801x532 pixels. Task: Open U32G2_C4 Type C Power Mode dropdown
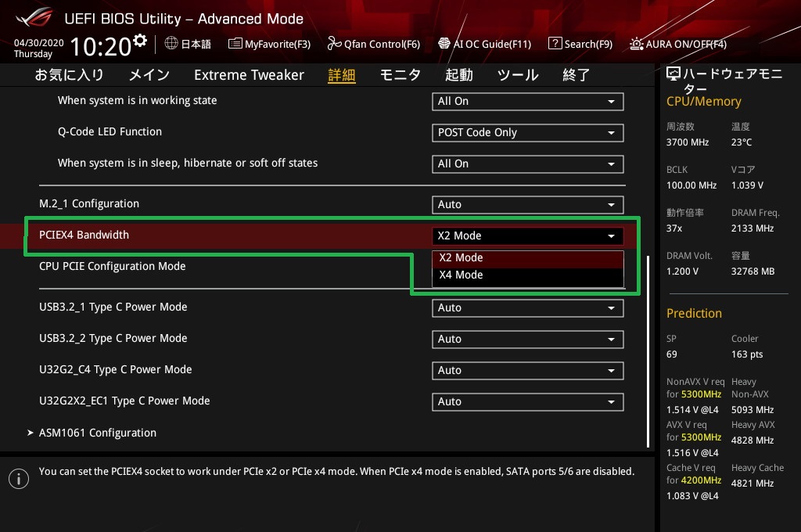tap(528, 371)
